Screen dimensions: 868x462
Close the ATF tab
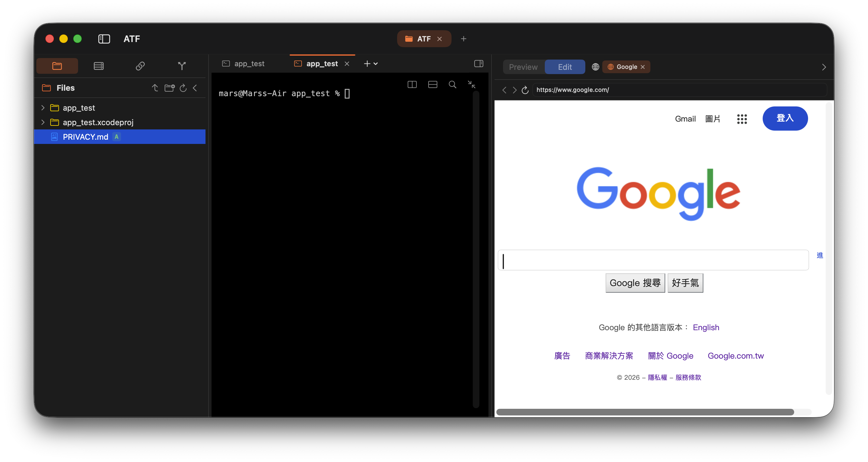click(439, 39)
